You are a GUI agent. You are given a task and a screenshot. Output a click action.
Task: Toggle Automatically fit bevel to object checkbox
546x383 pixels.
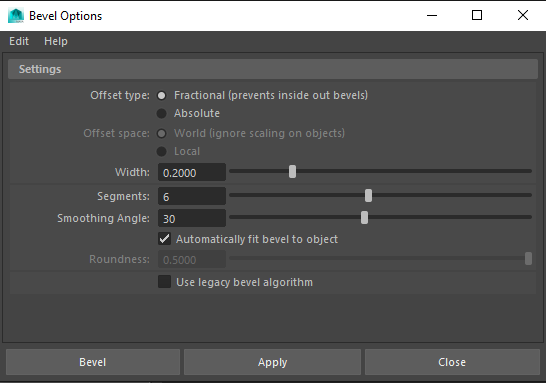[164, 239]
